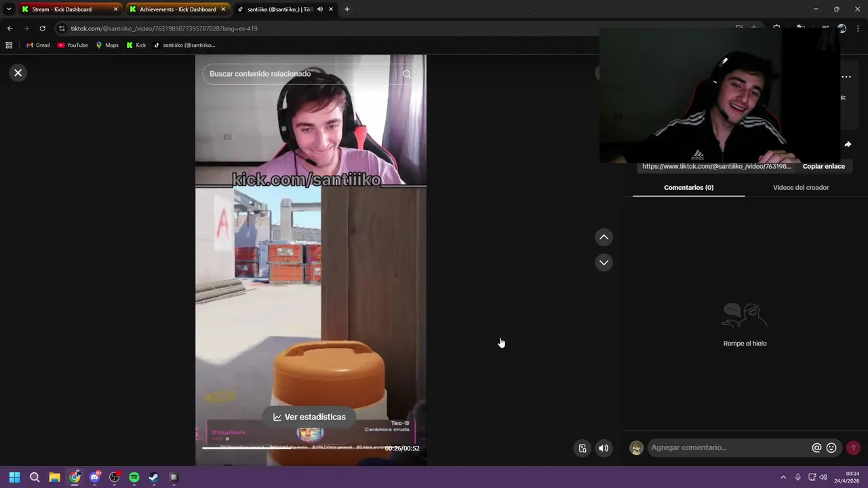The height and width of the screenshot is (488, 868).
Task: Click the taskbar microphone icon
Action: coord(797,477)
